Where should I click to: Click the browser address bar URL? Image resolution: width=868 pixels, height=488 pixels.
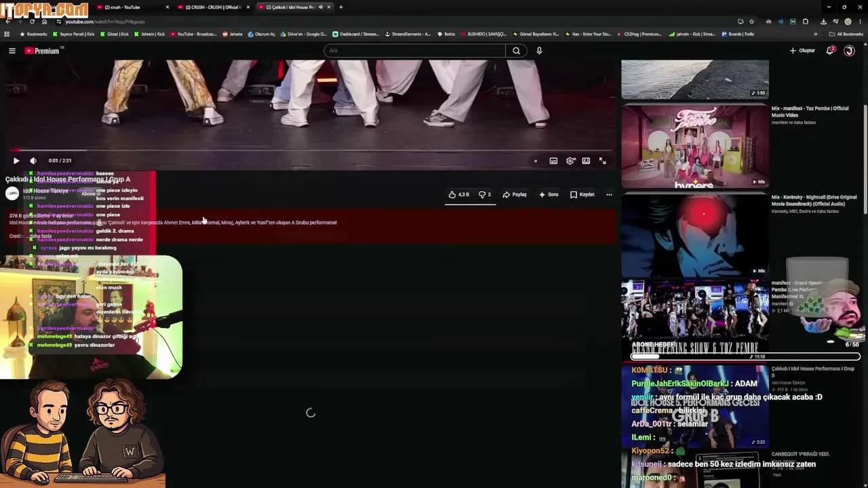[105, 22]
